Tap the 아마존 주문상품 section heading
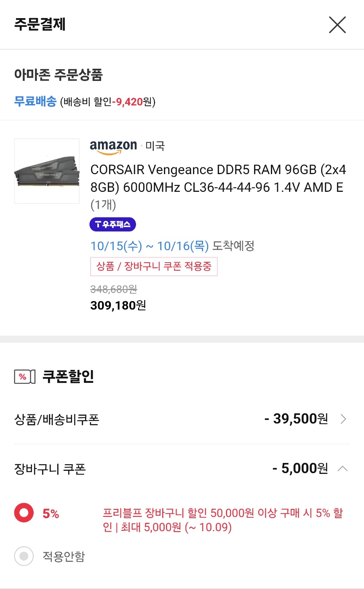The width and height of the screenshot is (364, 589). (x=59, y=75)
